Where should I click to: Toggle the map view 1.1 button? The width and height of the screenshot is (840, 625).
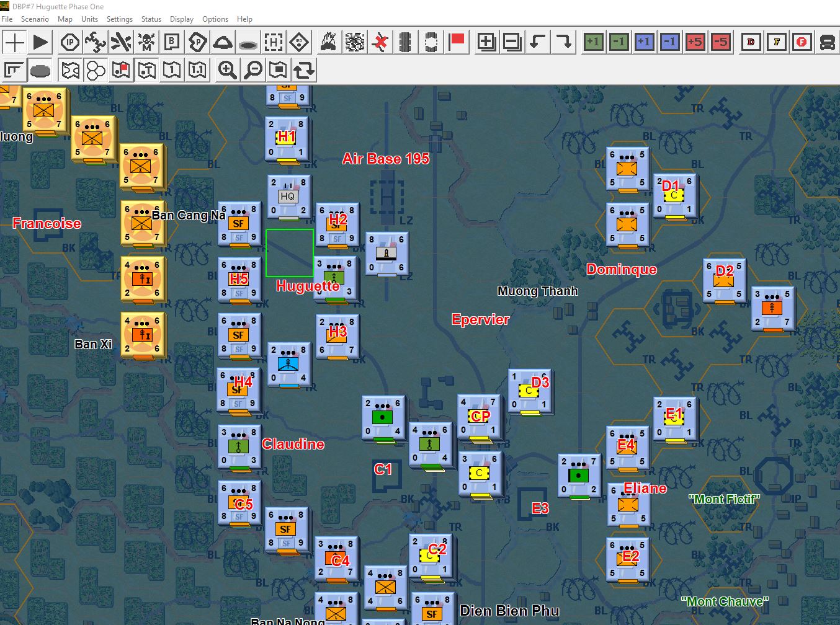click(197, 70)
